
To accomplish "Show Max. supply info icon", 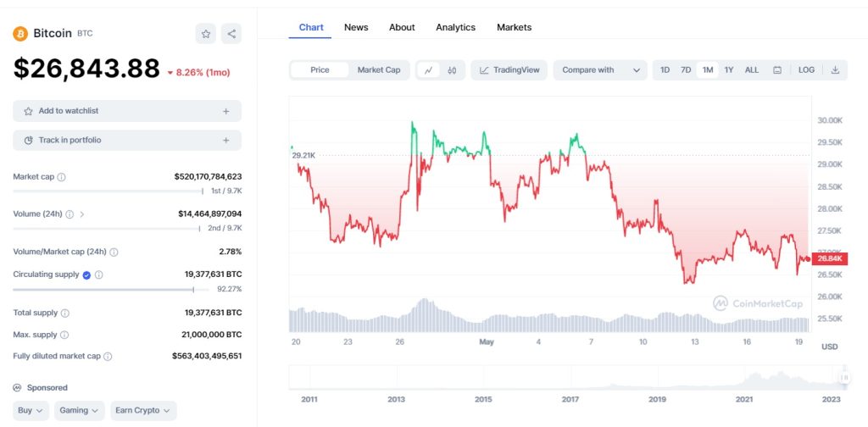I will (64, 335).
